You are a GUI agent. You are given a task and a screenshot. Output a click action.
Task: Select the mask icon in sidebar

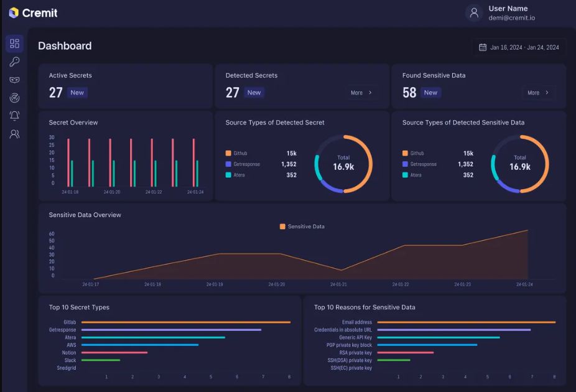click(15, 80)
